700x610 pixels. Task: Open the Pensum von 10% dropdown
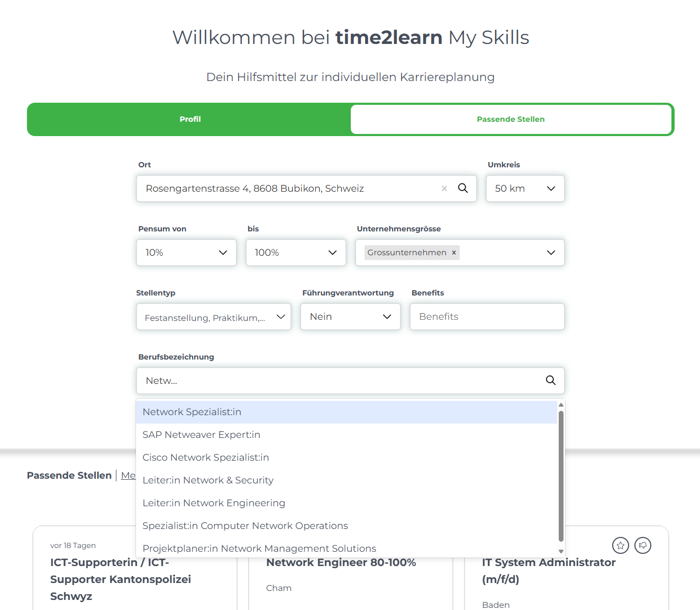pyautogui.click(x=186, y=253)
